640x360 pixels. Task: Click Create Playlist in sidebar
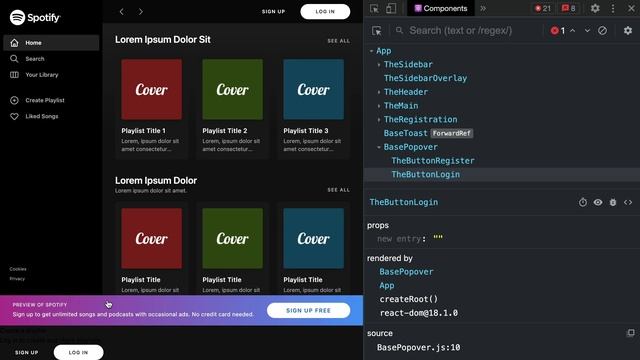(51, 100)
